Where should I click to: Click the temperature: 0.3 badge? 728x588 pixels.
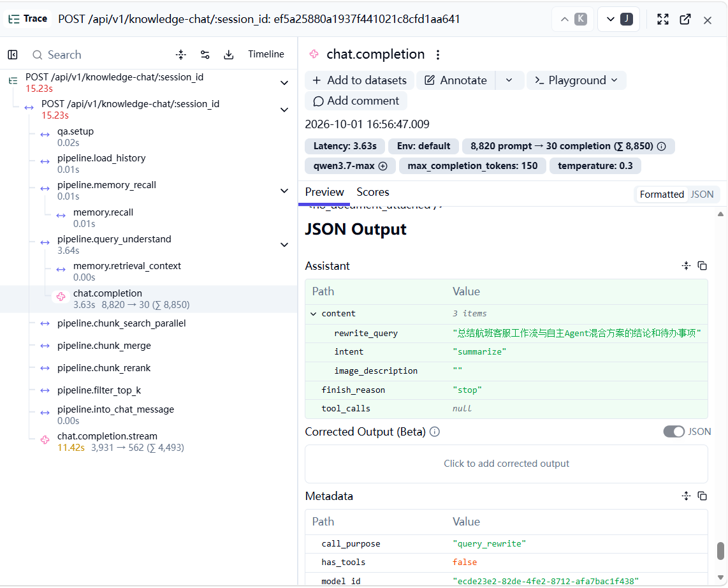click(595, 166)
